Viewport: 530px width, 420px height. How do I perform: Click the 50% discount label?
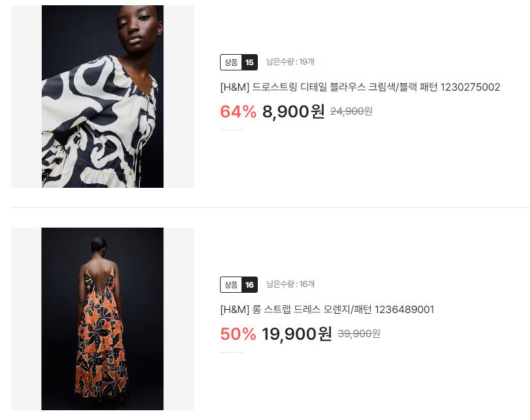[238, 334]
